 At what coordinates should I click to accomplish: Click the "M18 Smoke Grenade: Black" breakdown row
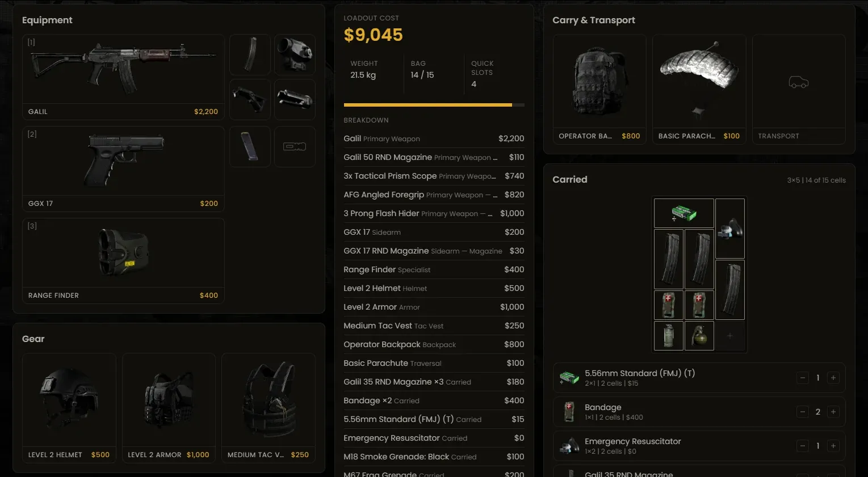(434, 457)
